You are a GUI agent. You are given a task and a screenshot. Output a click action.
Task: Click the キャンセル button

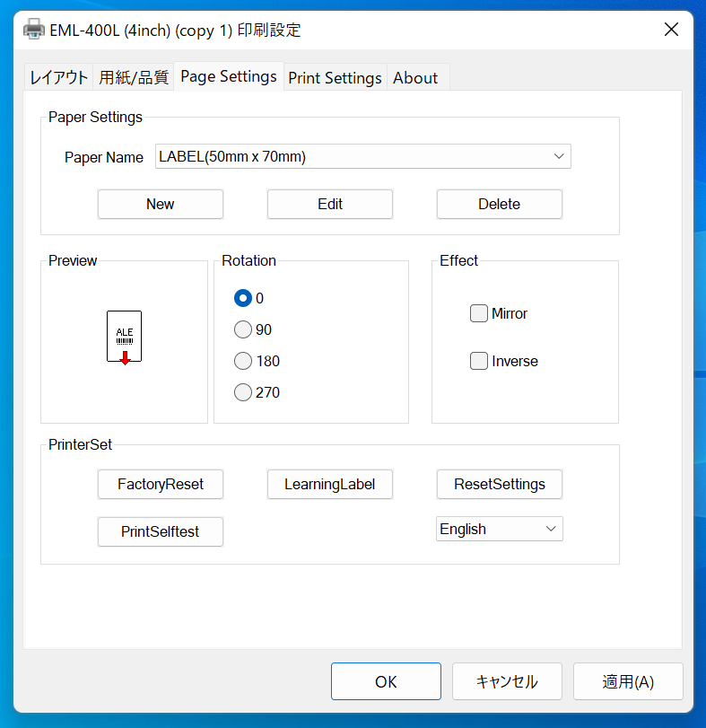(x=507, y=681)
